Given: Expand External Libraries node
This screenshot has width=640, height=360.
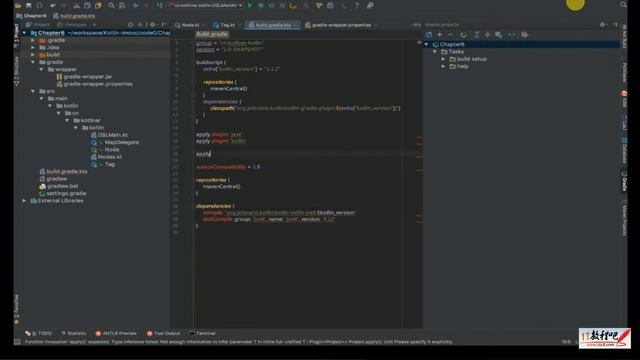Looking at the screenshot, I should click(24, 201).
